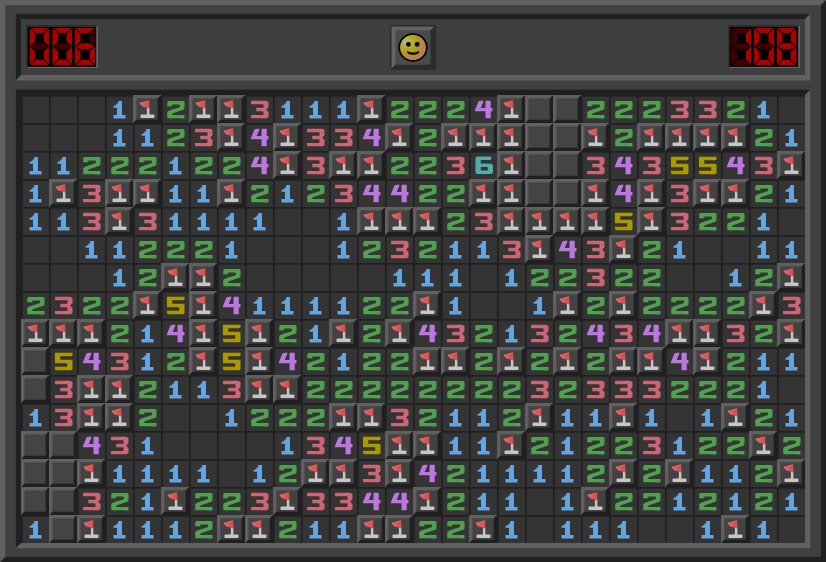Screen dimensions: 826x562
Task: Click the flag directly right of teal 6
Action: [x=512, y=165]
